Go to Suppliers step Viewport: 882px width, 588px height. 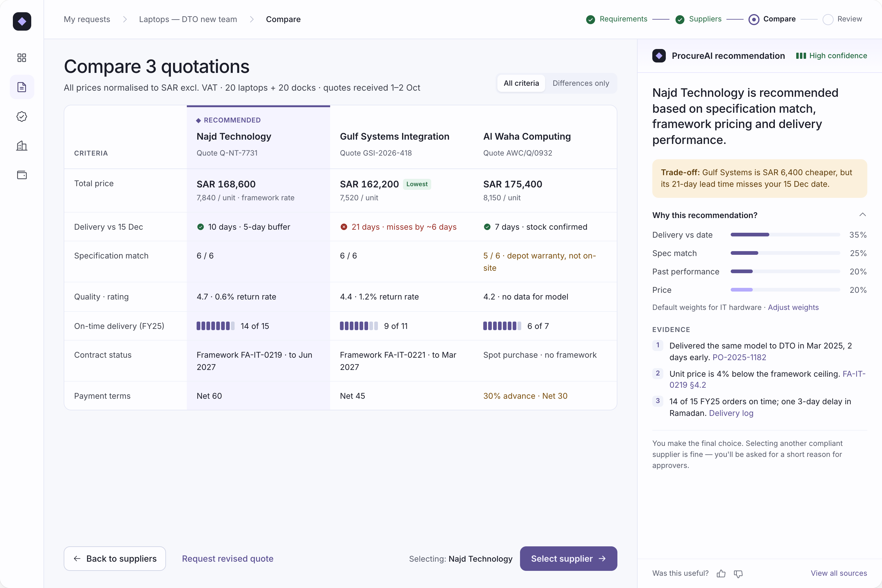705,19
